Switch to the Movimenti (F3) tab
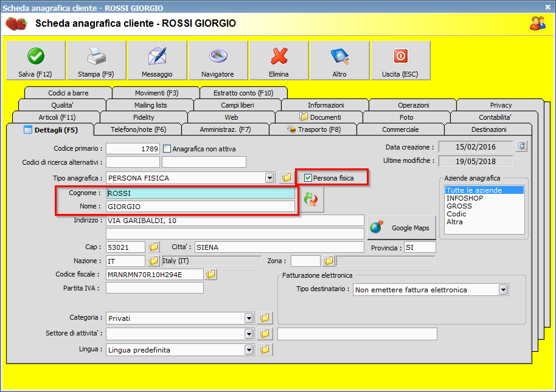556x392 pixels. (156, 93)
